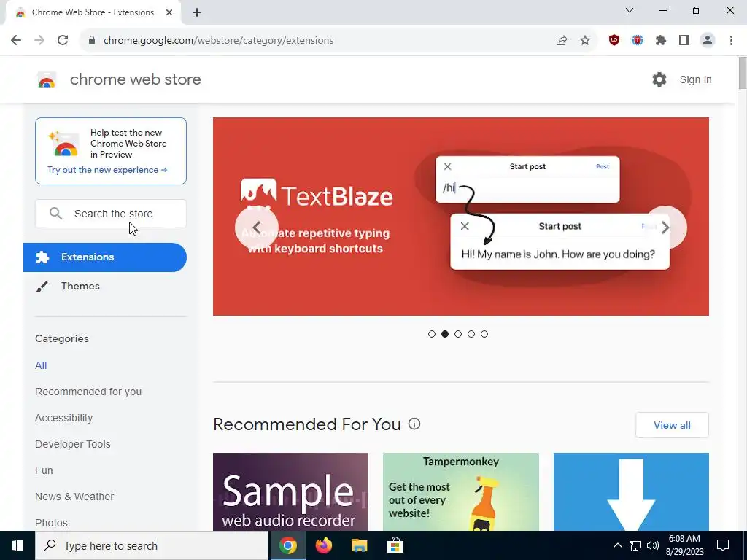Open the TextBlaze featured banner

461,216
